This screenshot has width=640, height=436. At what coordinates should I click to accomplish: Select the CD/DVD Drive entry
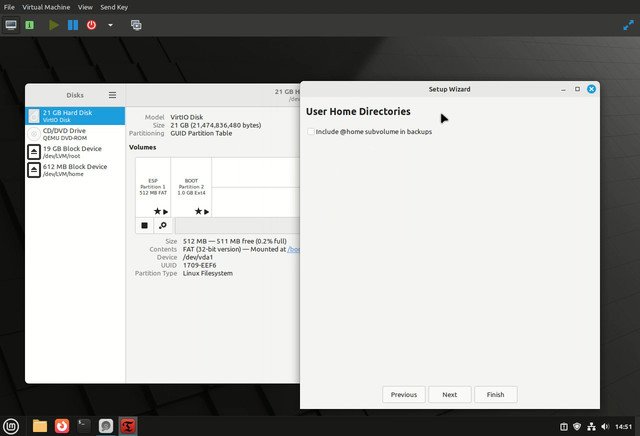point(75,134)
